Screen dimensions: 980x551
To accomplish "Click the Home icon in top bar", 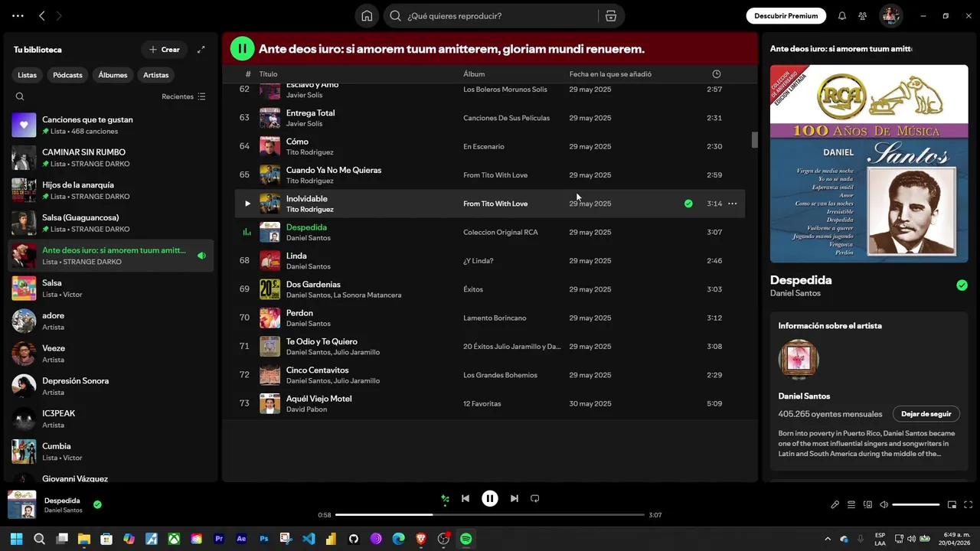I will coord(367,16).
